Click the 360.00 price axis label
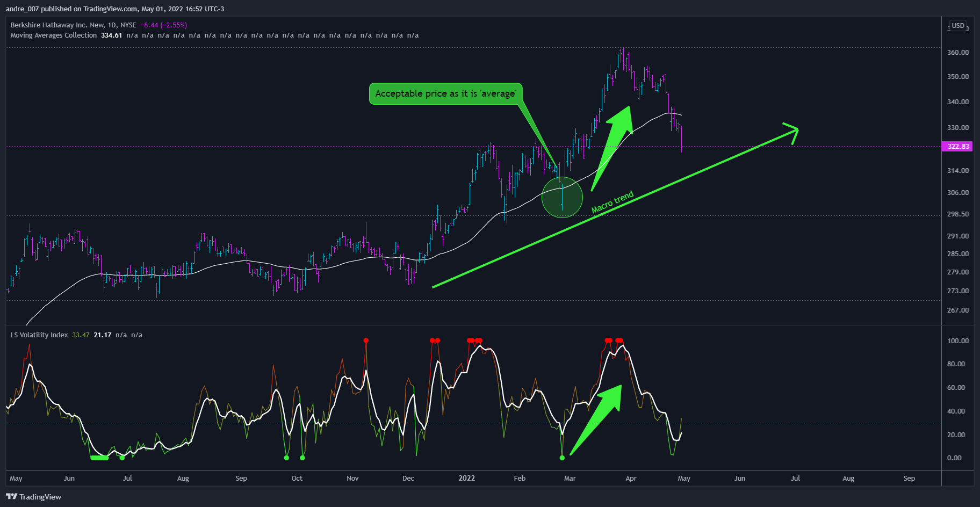This screenshot has width=980, height=507. coord(958,53)
